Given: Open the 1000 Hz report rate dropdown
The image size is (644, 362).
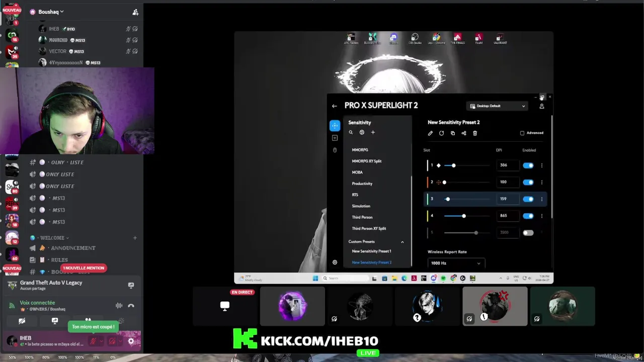Looking at the screenshot, I should point(456,263).
